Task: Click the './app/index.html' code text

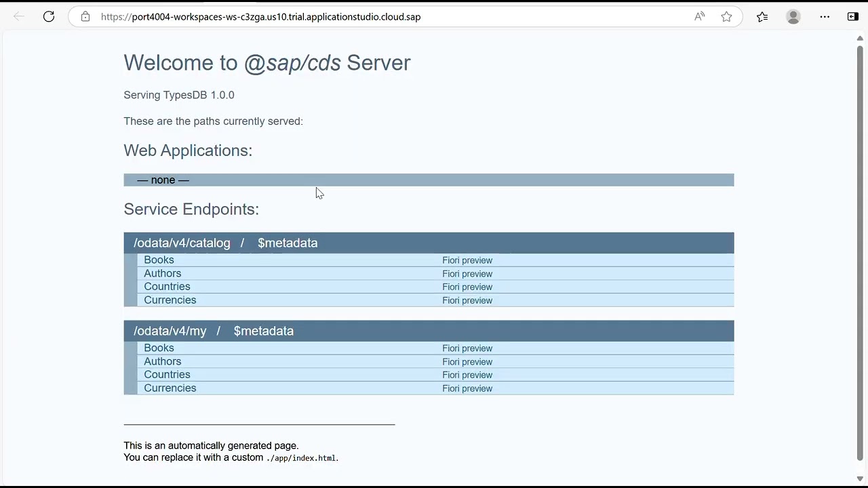Action: pos(301,458)
